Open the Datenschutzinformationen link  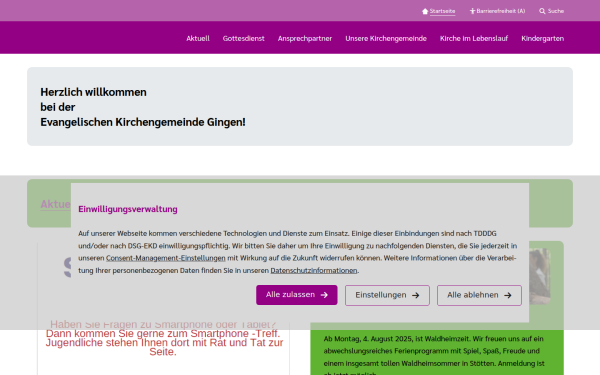pos(314,271)
